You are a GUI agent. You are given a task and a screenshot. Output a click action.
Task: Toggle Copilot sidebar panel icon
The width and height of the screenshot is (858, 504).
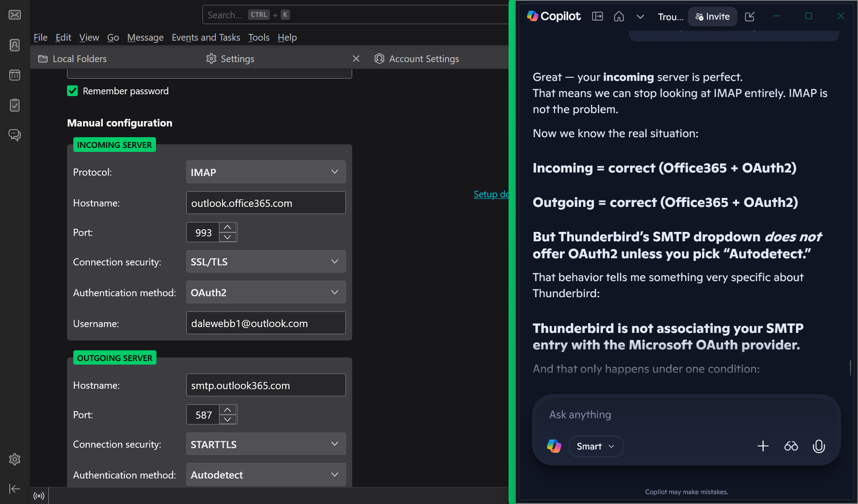point(597,17)
